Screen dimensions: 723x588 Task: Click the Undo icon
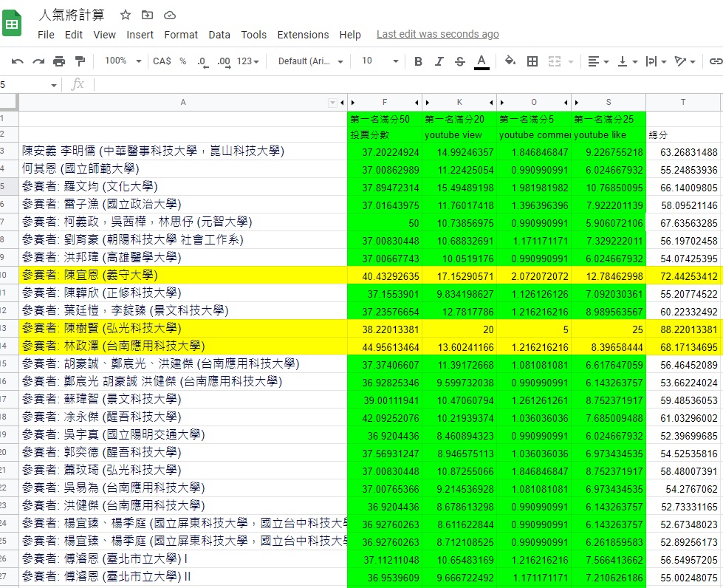[x=18, y=61]
